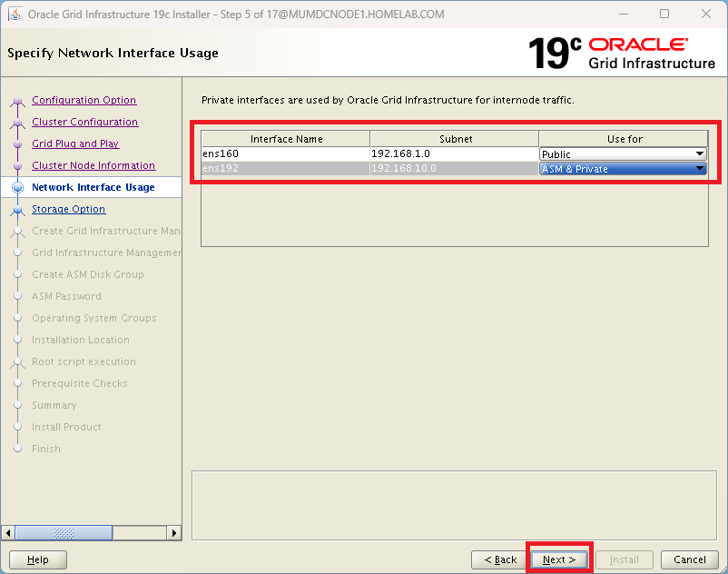This screenshot has width=728, height=574.
Task: Sort by the Interface Name column header
Action: pos(286,139)
